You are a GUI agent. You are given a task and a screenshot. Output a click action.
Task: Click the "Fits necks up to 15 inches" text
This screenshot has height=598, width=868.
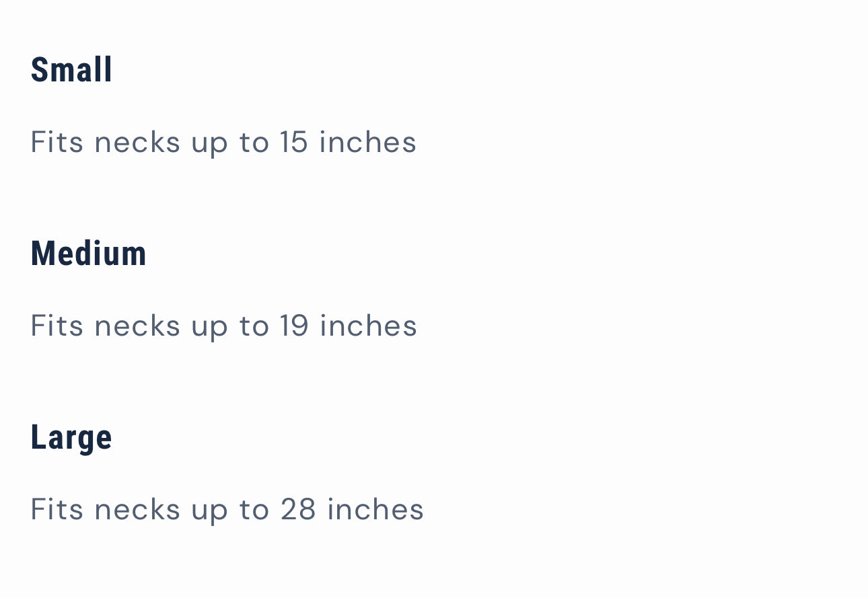[x=223, y=143]
